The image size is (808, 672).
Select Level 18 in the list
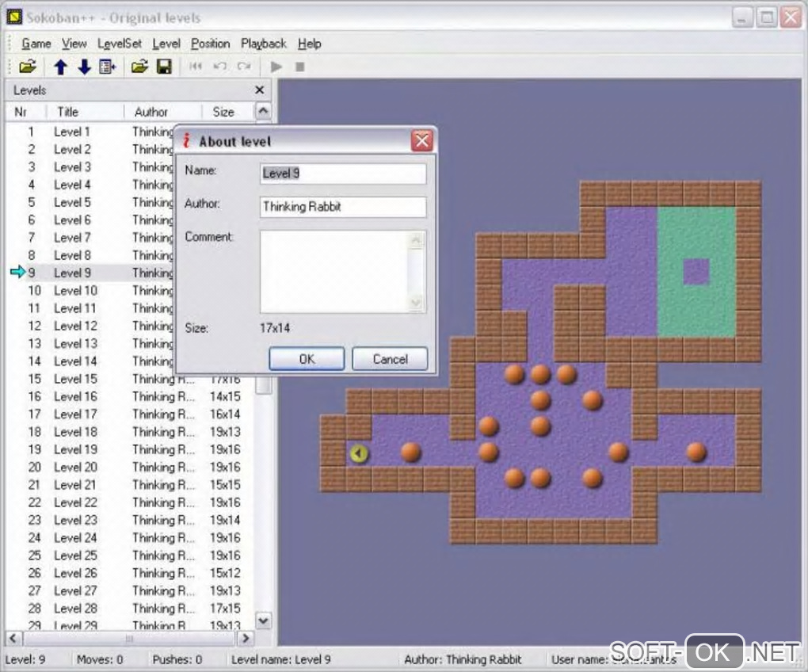[75, 432]
